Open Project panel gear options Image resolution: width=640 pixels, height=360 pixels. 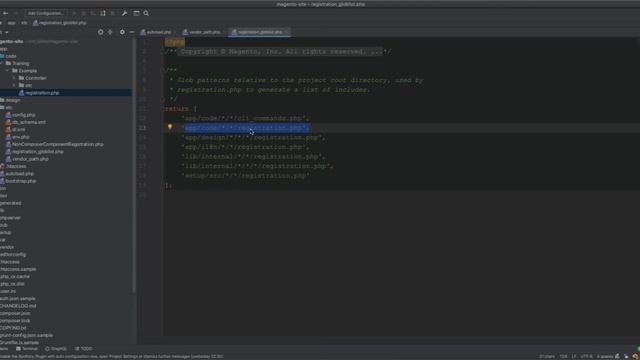point(122,32)
